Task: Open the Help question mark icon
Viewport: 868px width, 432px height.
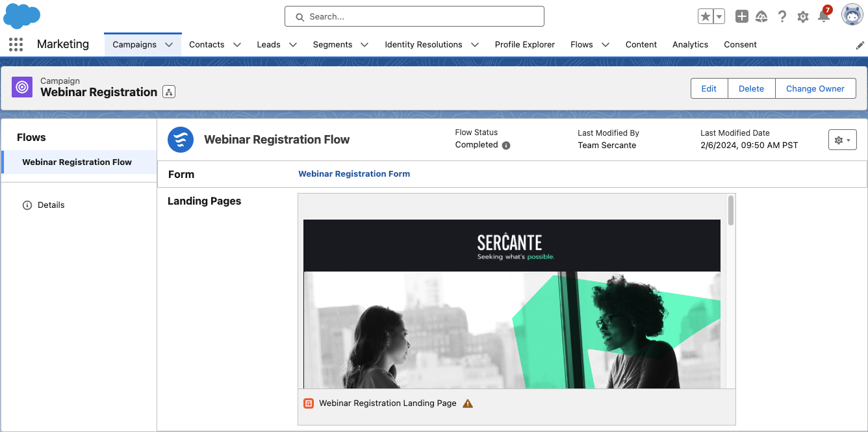Action: pos(782,17)
